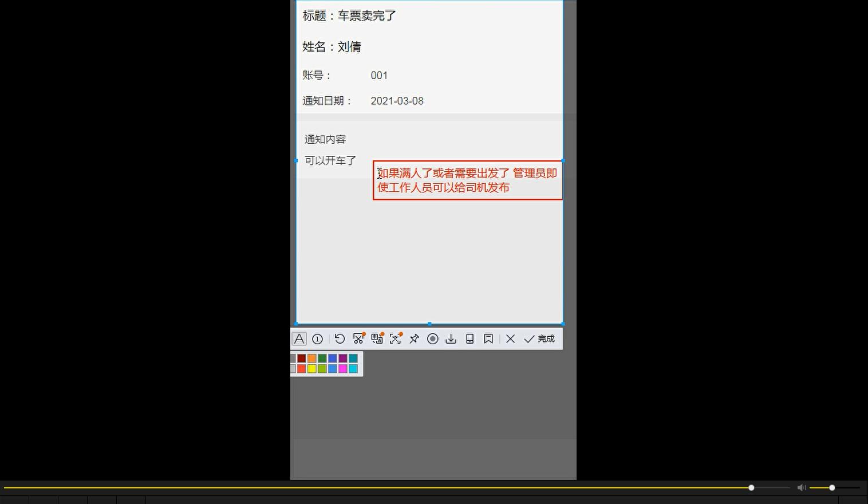The image size is (868, 504).
Task: Launch the OCR text recognition tool
Action: click(395, 338)
